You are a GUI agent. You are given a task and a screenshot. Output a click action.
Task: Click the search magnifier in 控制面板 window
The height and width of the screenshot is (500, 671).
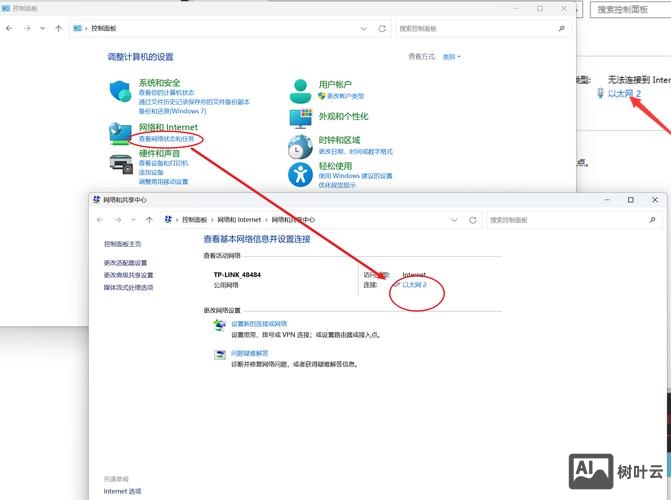click(561, 29)
